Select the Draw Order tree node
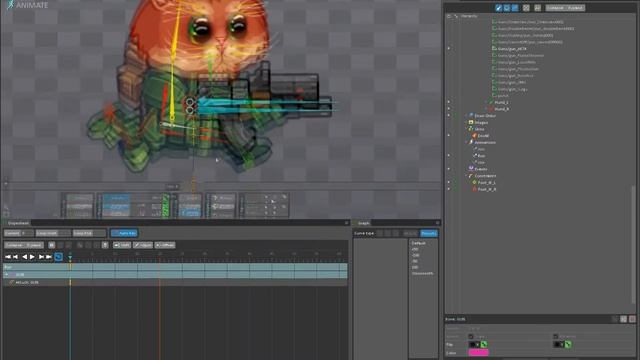Image resolution: width=640 pixels, height=360 pixels. (x=485, y=116)
